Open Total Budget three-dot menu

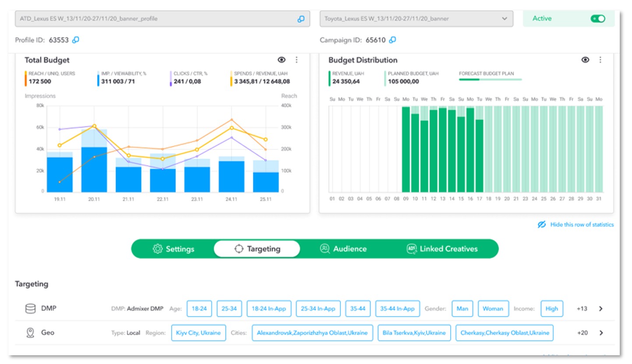297,60
